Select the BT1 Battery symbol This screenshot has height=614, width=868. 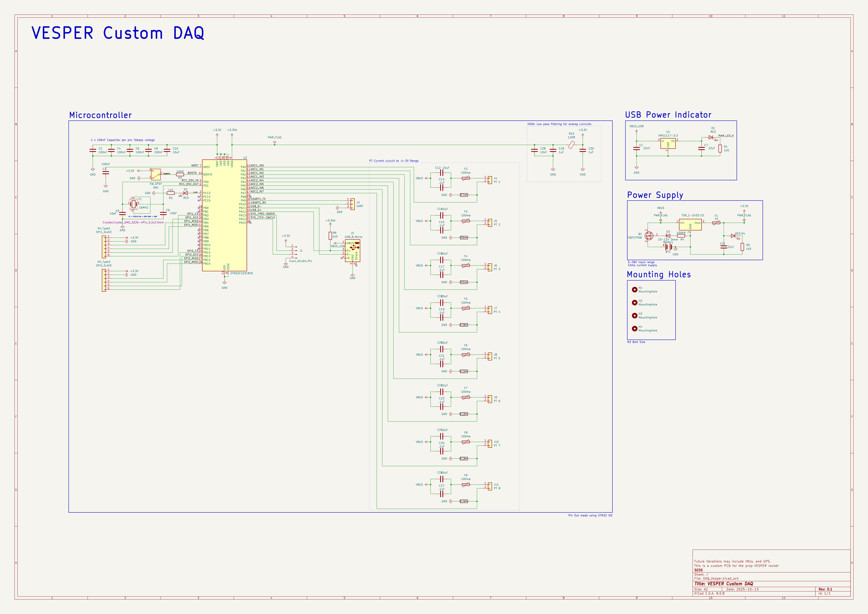[668, 247]
